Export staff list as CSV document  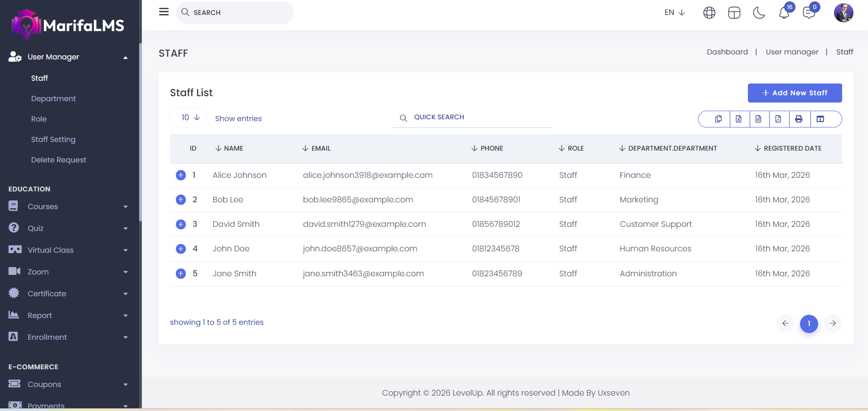tap(758, 119)
